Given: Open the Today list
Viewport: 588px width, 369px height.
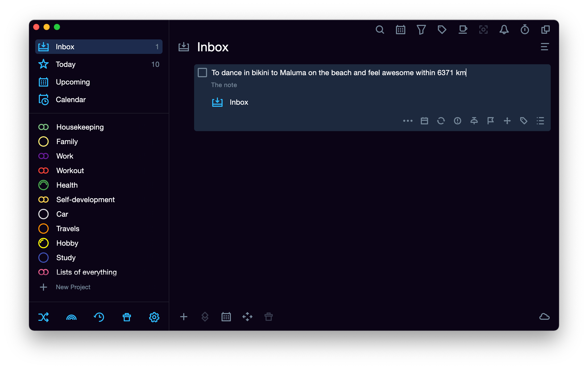Looking at the screenshot, I should [x=99, y=64].
